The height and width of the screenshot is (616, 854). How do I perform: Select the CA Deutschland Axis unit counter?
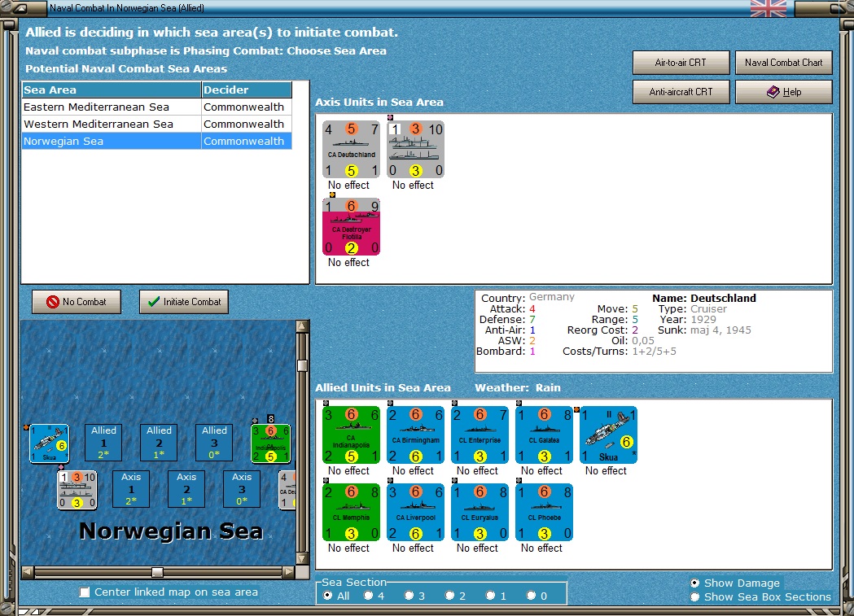tap(352, 150)
